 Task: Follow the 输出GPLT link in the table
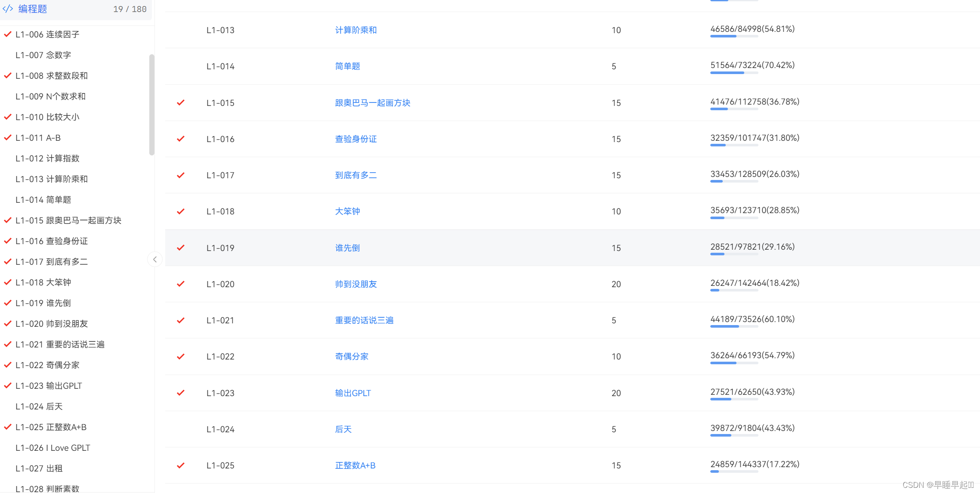[353, 393]
